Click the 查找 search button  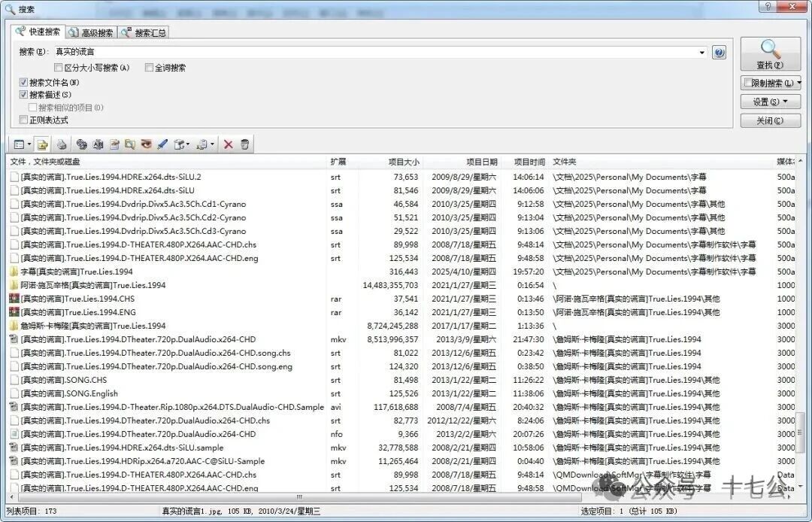point(770,54)
